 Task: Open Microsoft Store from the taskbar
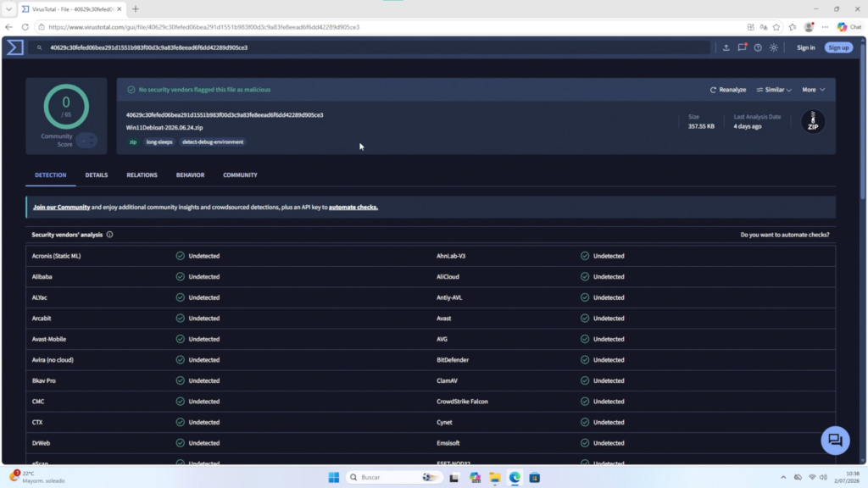pos(534,477)
